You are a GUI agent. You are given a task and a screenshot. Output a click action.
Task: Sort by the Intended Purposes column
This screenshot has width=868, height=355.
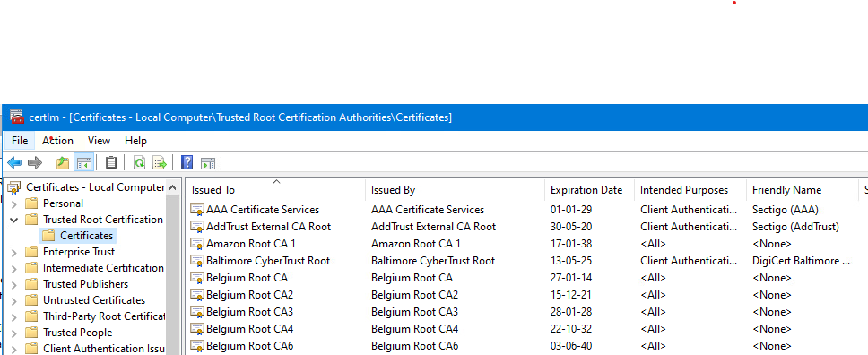coord(690,190)
